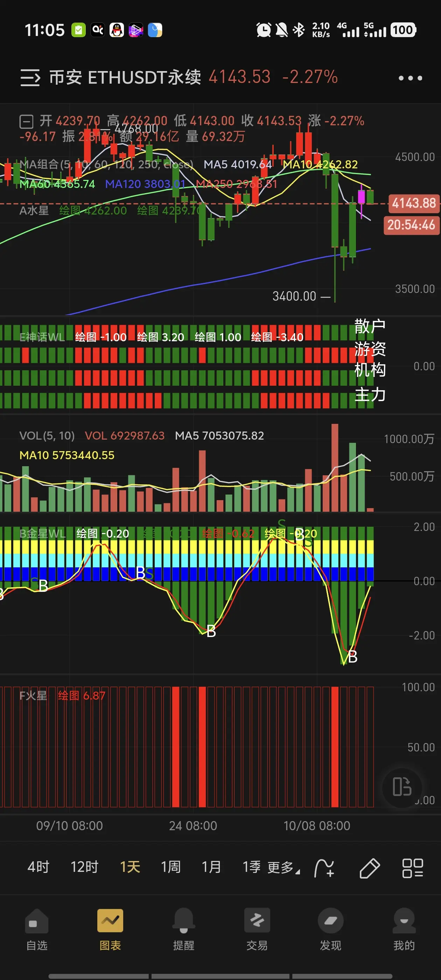The height and width of the screenshot is (980, 441).
Task: Tap the muted notification bell status icon
Action: [x=281, y=30]
